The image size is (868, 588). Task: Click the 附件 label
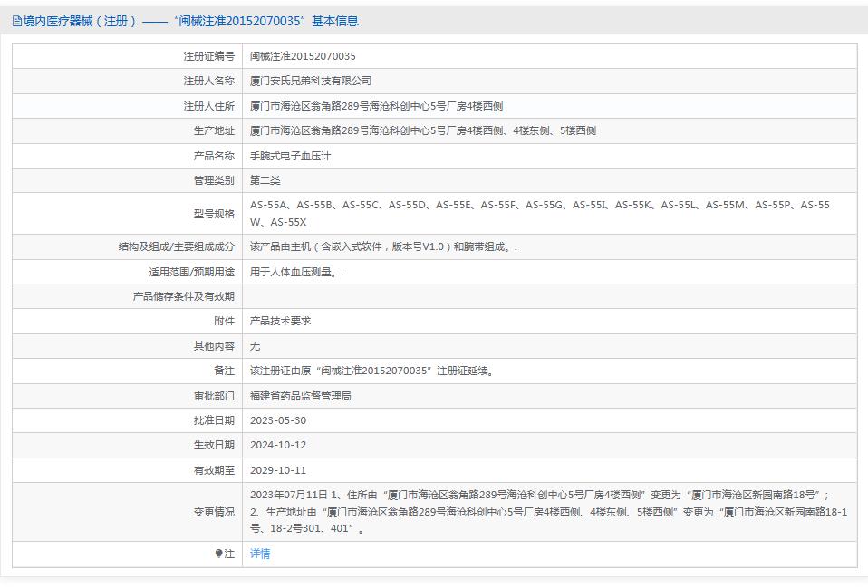click(224, 321)
